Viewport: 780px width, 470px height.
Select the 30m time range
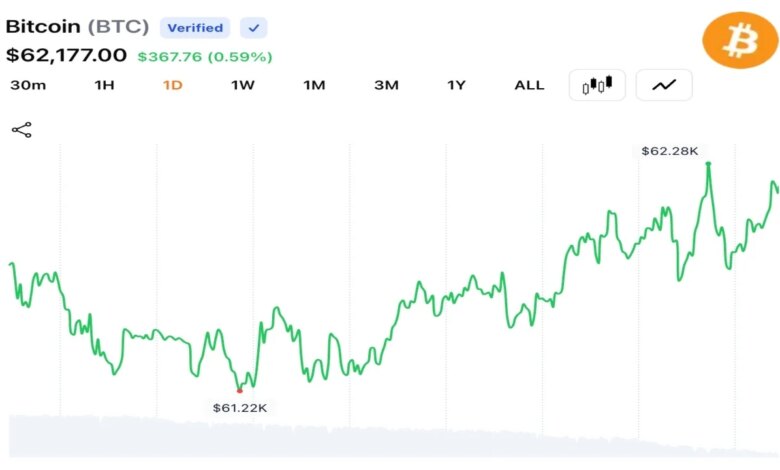pos(28,85)
